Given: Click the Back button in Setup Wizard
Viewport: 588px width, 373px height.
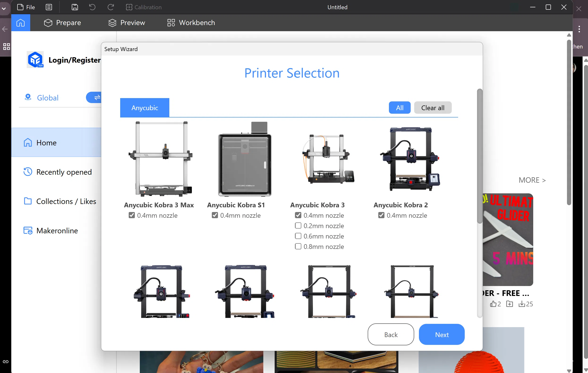Looking at the screenshot, I should (x=391, y=334).
